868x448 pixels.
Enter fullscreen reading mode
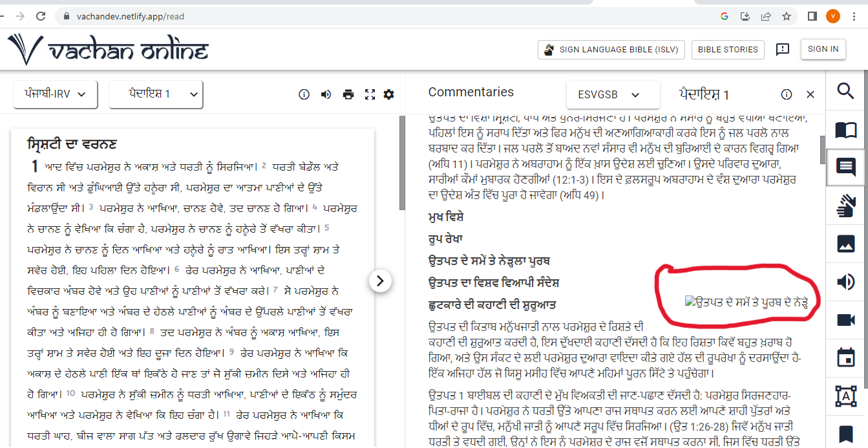point(370,94)
